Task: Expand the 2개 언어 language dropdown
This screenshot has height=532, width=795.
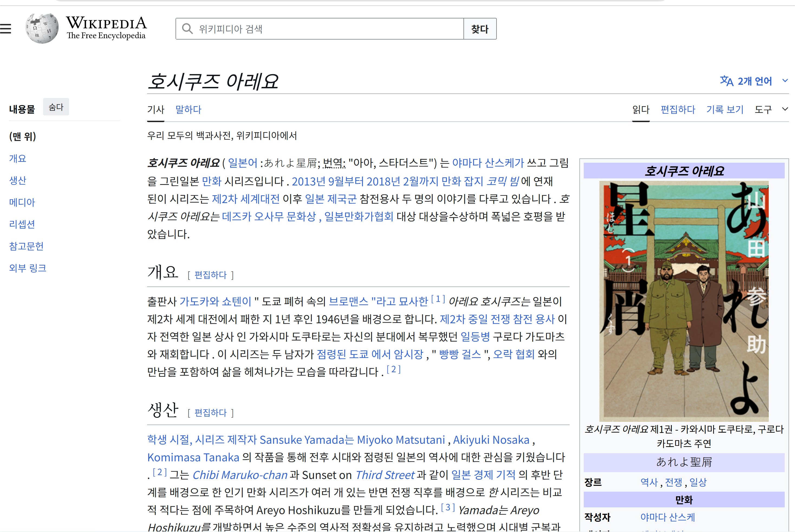Action: (754, 81)
